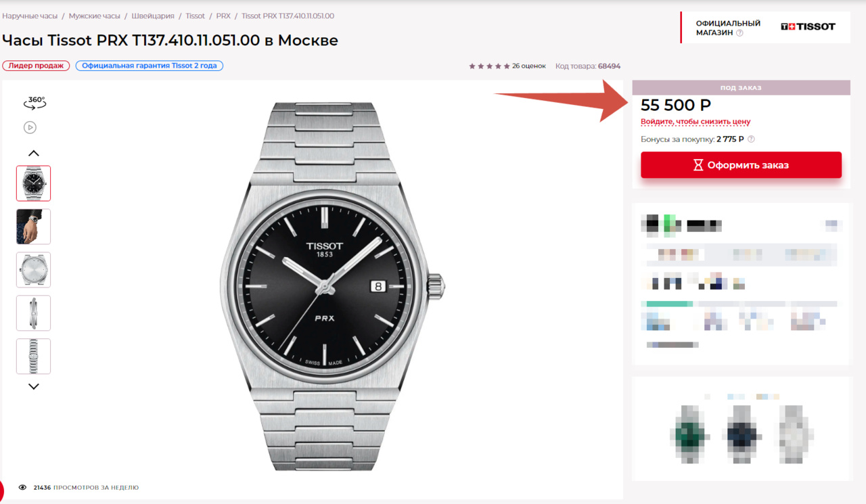The height and width of the screenshot is (504, 866).
Task: Open the 26 оценок star rating
Action: click(507, 66)
